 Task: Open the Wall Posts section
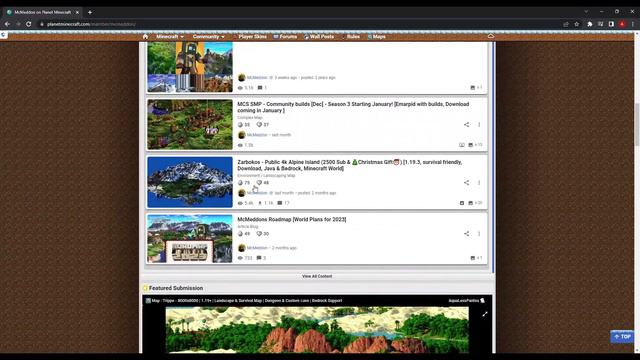pos(319,37)
